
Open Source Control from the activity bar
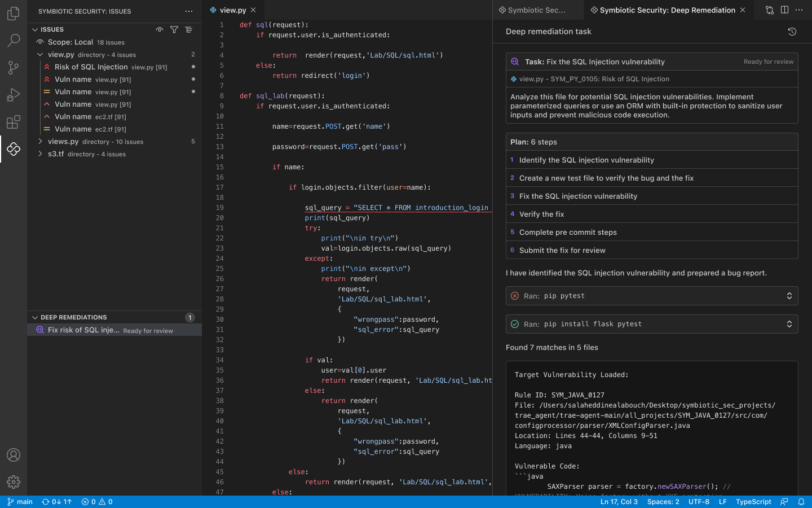pyautogui.click(x=14, y=68)
